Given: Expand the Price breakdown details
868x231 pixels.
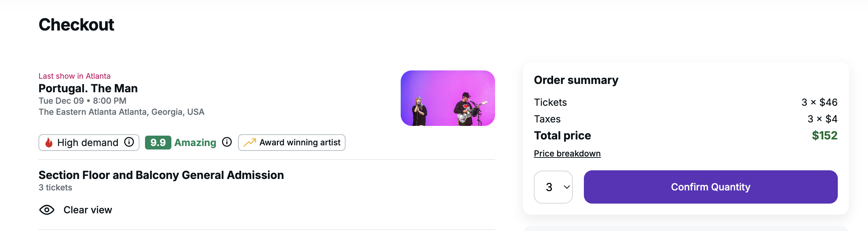Looking at the screenshot, I should point(568,153).
